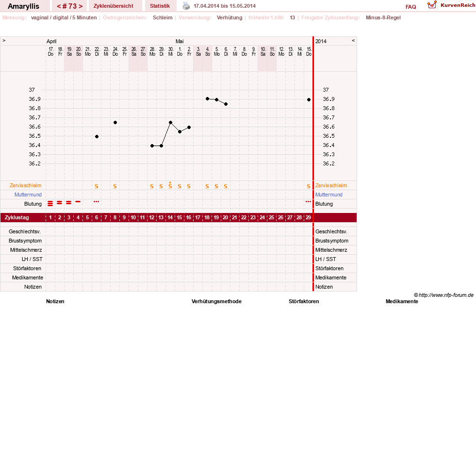Click the Verhütungsmethode heading
Viewport: 476px width, 456px height.
tap(216, 301)
